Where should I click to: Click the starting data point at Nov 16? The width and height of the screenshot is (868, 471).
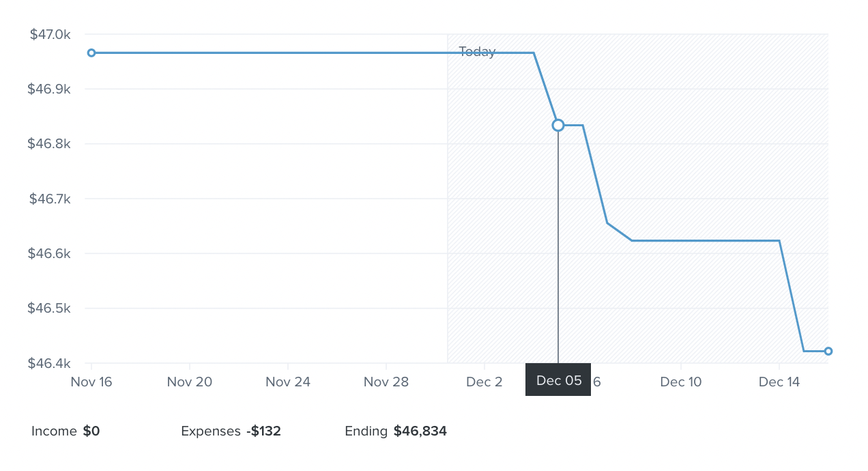(x=91, y=53)
